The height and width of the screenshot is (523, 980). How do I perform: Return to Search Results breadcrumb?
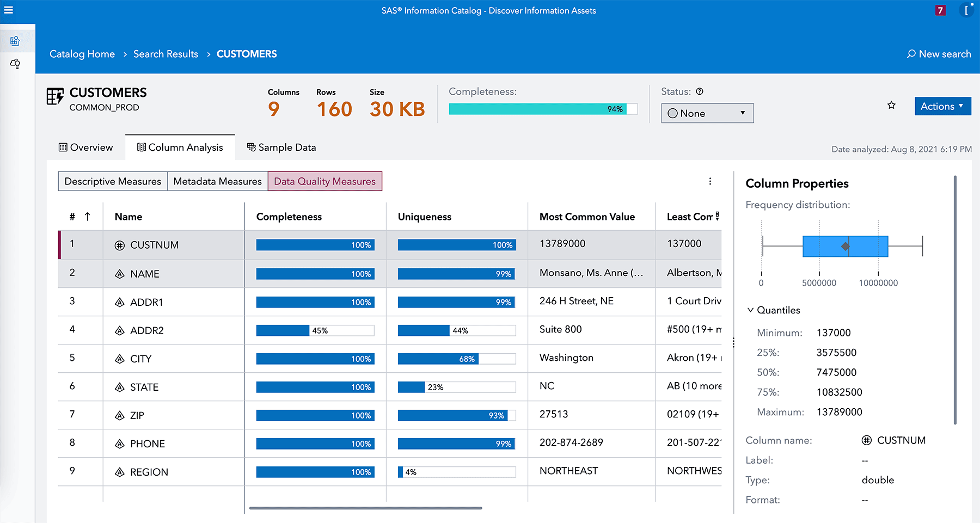[166, 54]
